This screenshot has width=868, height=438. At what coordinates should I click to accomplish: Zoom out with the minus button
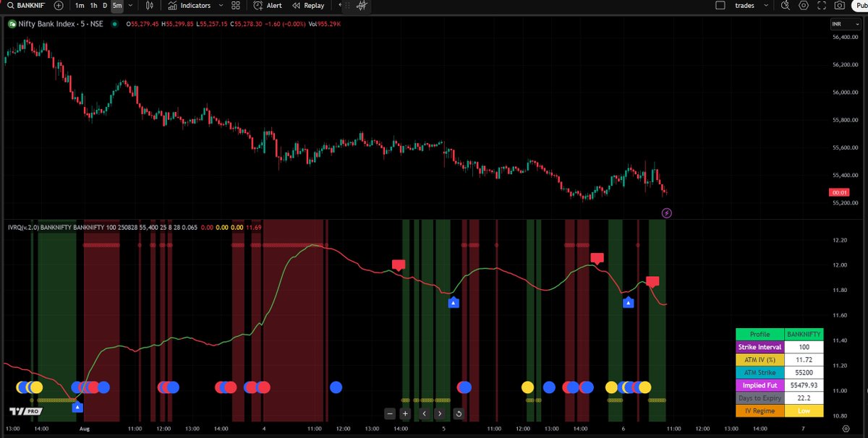pos(390,414)
